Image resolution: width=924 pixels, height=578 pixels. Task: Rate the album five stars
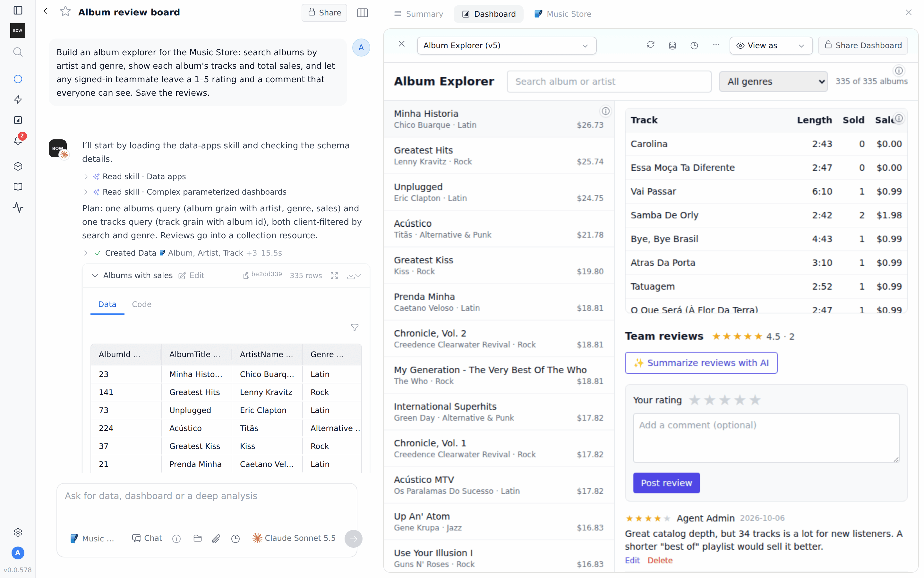pos(755,400)
